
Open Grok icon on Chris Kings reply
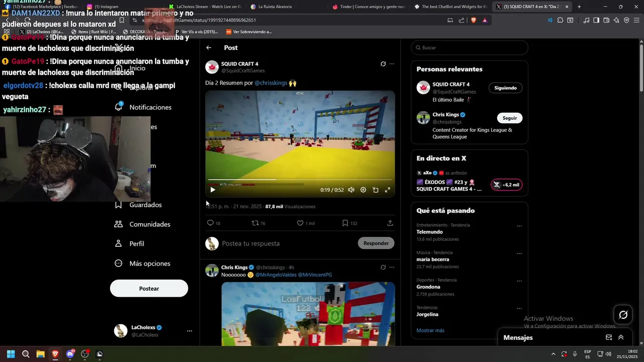pos(383,267)
